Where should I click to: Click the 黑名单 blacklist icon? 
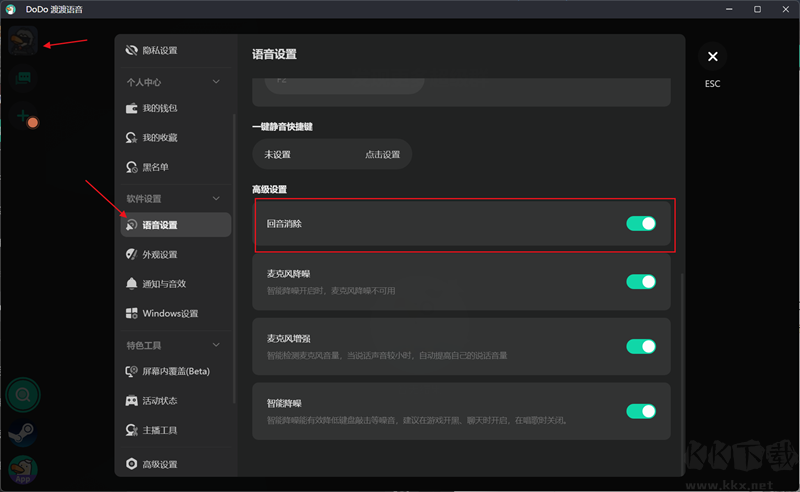[132, 167]
